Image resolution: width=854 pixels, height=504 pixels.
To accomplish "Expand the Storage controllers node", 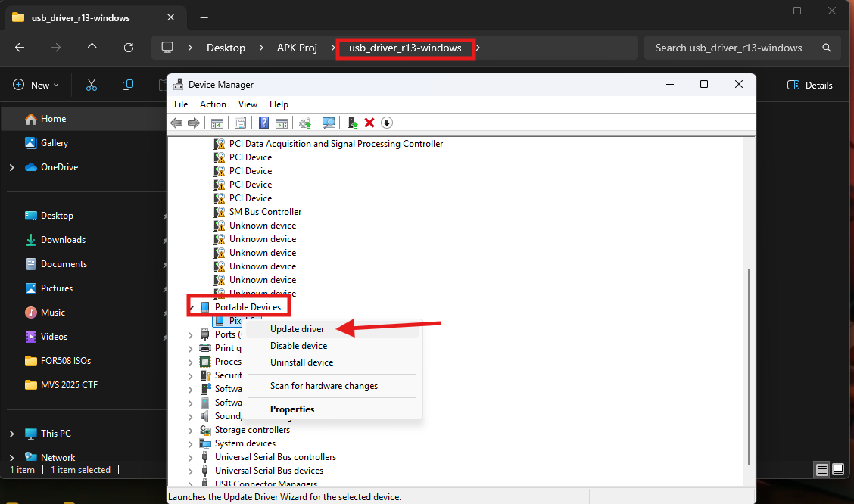I will tap(191, 430).
